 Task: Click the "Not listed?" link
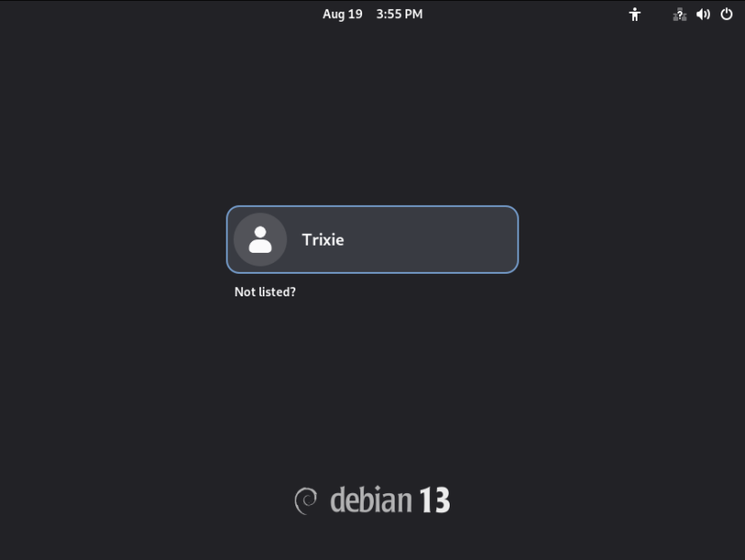265,292
